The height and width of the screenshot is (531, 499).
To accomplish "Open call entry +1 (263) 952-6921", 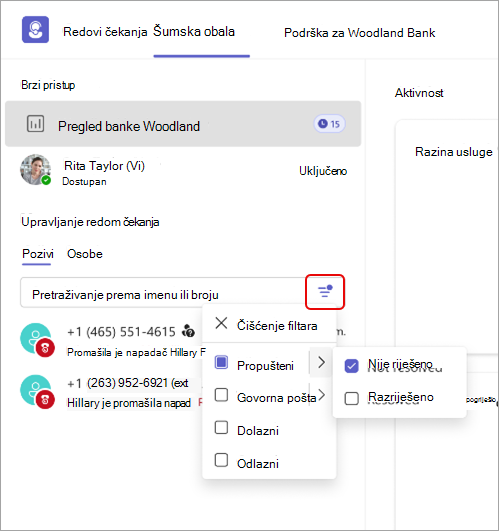I will click(x=112, y=392).
